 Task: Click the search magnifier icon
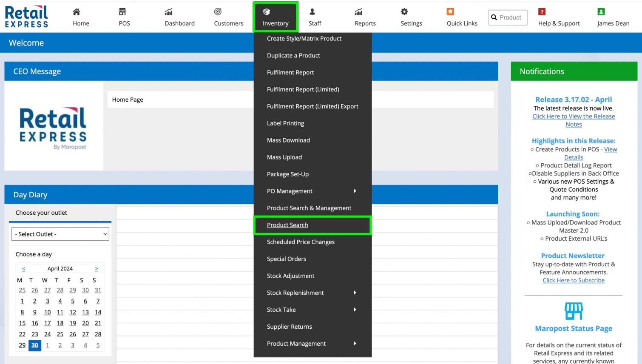point(494,17)
